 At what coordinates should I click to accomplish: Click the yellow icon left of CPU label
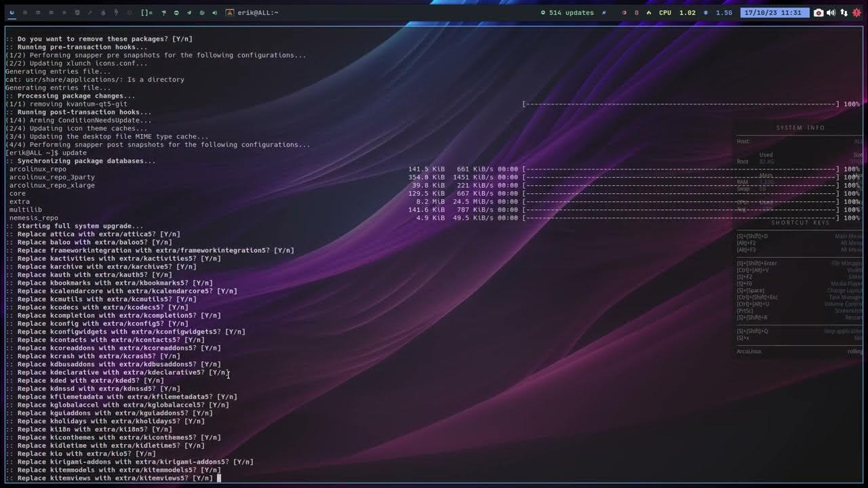tap(649, 12)
